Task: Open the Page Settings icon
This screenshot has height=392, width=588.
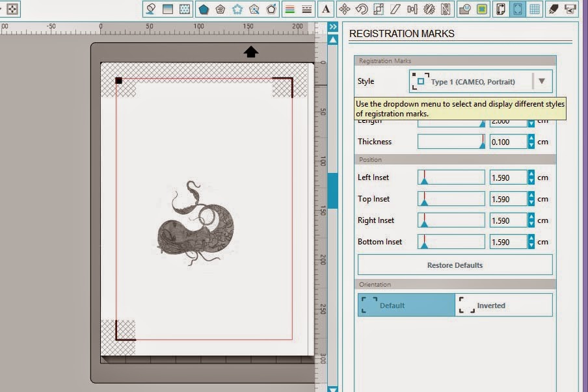Action: click(x=501, y=9)
